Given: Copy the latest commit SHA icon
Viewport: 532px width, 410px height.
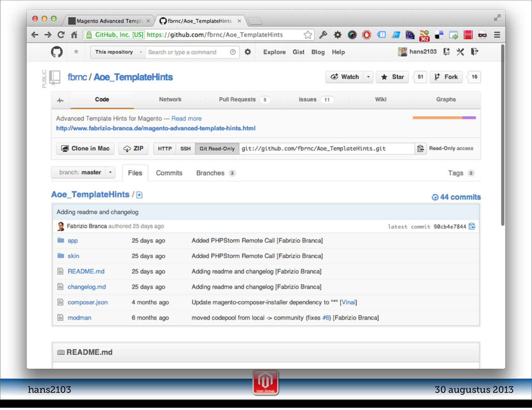Looking at the screenshot, I should tap(472, 226).
